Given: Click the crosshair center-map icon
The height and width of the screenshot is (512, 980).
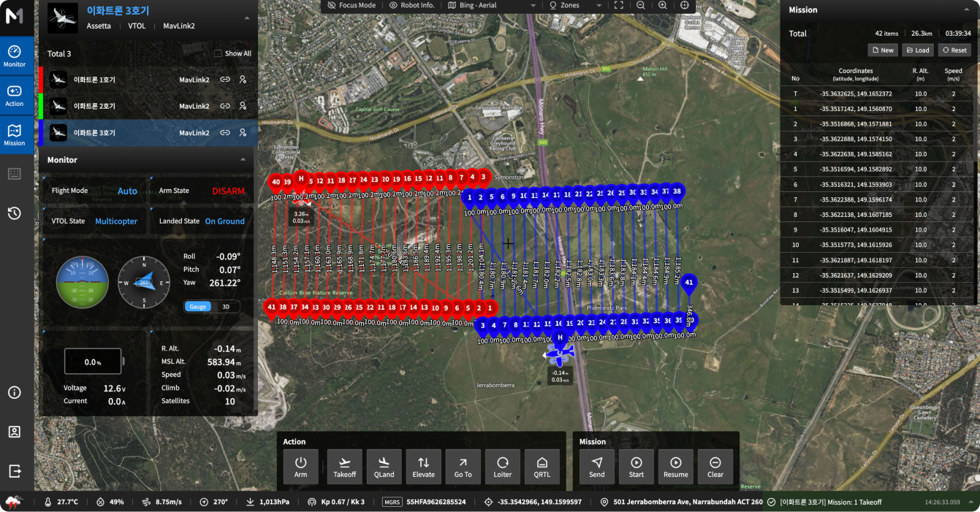Looking at the screenshot, I should pyautogui.click(x=685, y=5).
